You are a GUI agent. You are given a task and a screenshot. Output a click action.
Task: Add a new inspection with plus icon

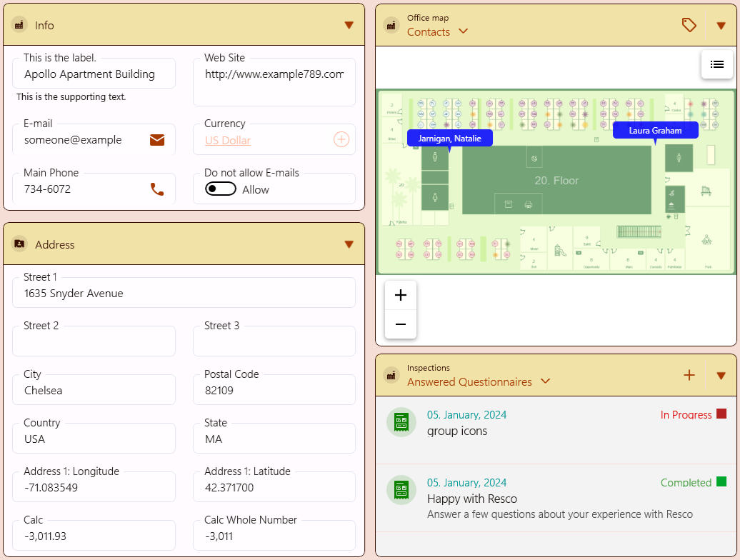689,375
